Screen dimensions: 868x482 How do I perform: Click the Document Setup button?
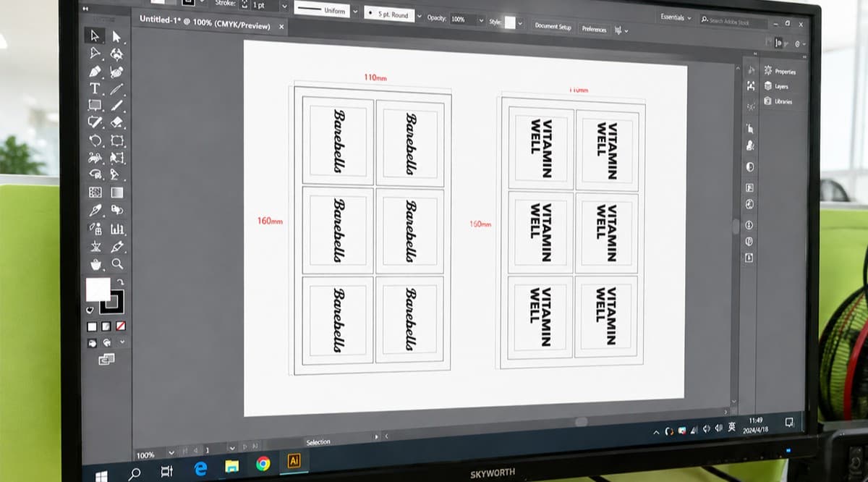click(x=553, y=27)
